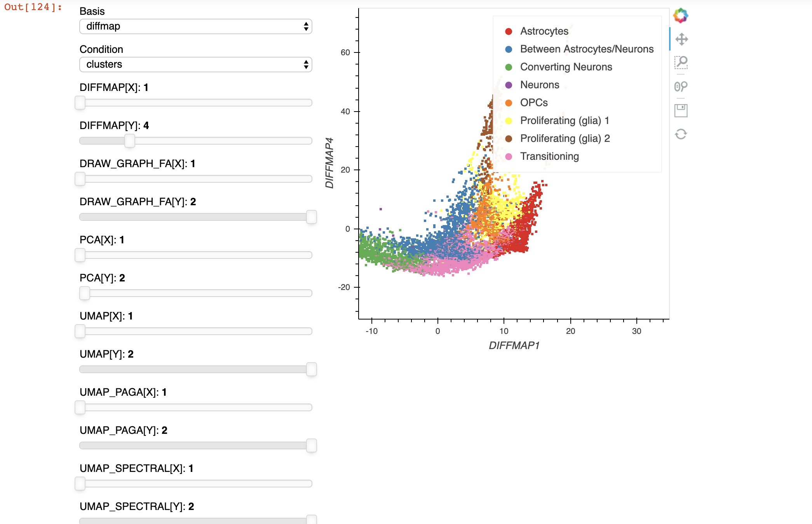Enable the Wheel Zoom tool
Image resolution: width=812 pixels, height=524 pixels.
point(681,86)
